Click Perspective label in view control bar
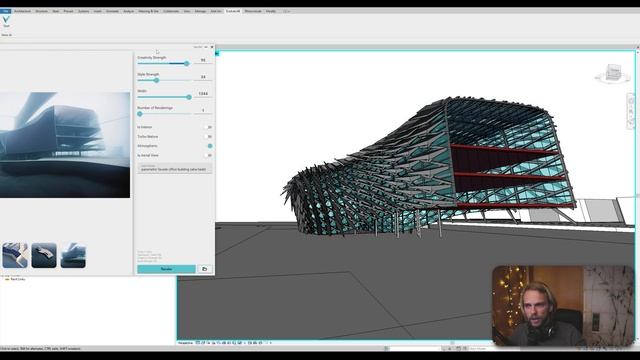This screenshot has height=360, width=640. click(185, 343)
